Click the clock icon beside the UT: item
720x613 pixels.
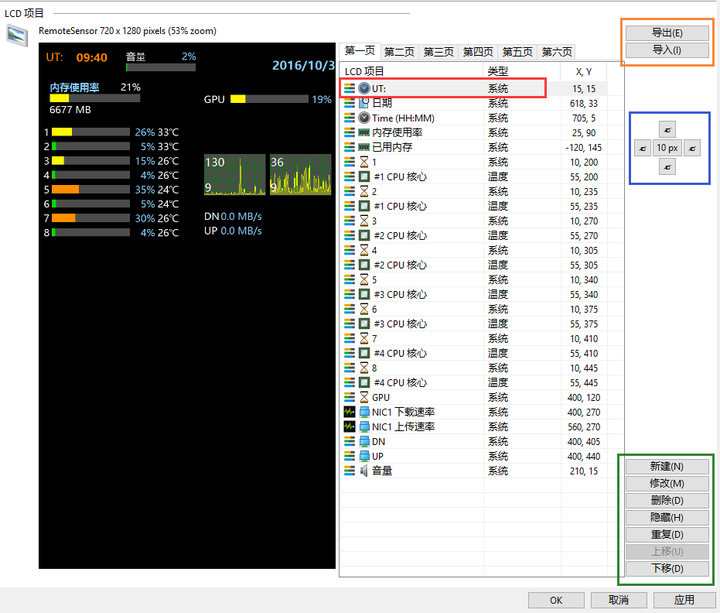click(x=364, y=88)
